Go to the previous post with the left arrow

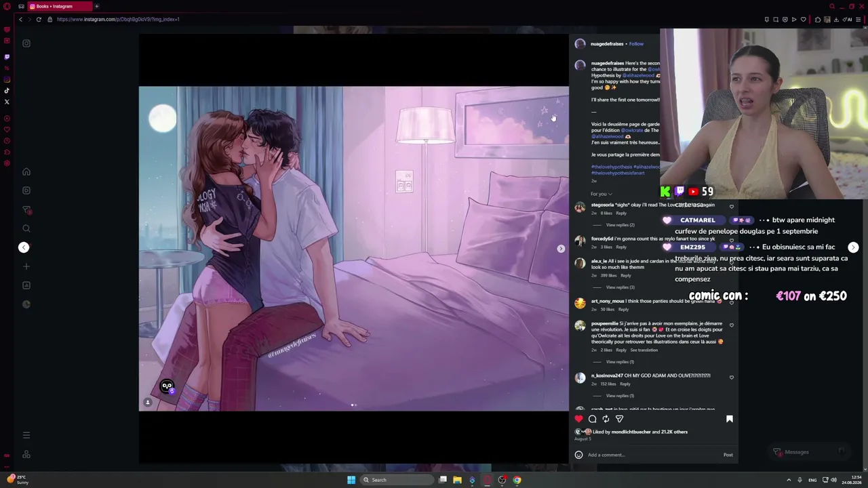click(24, 247)
